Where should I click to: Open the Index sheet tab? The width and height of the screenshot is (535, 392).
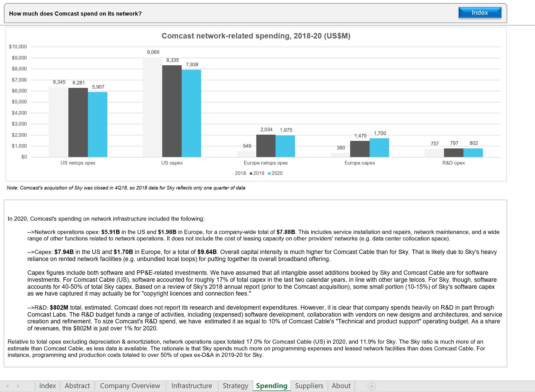(48, 386)
